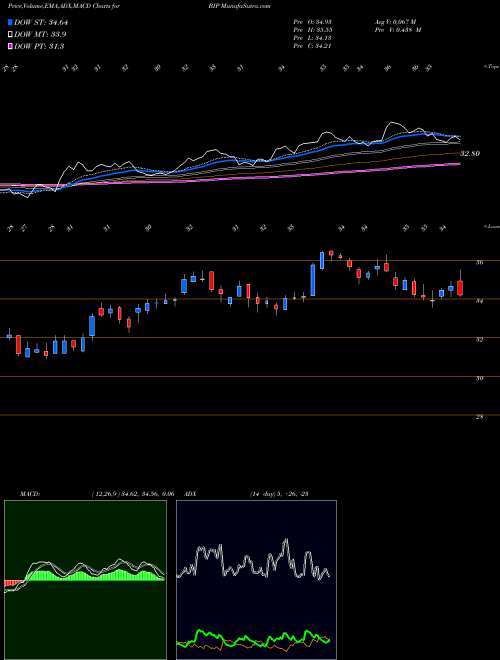This screenshot has height=660, width=500.
Task: Click the blue DOW ST legend swatch
Action: point(11,22)
